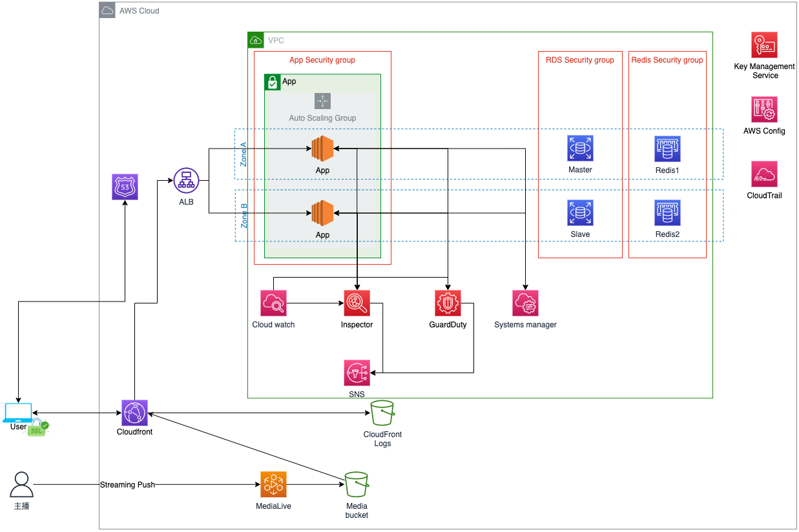The height and width of the screenshot is (532, 799).
Task: Select the App Security group label
Action: (x=322, y=60)
